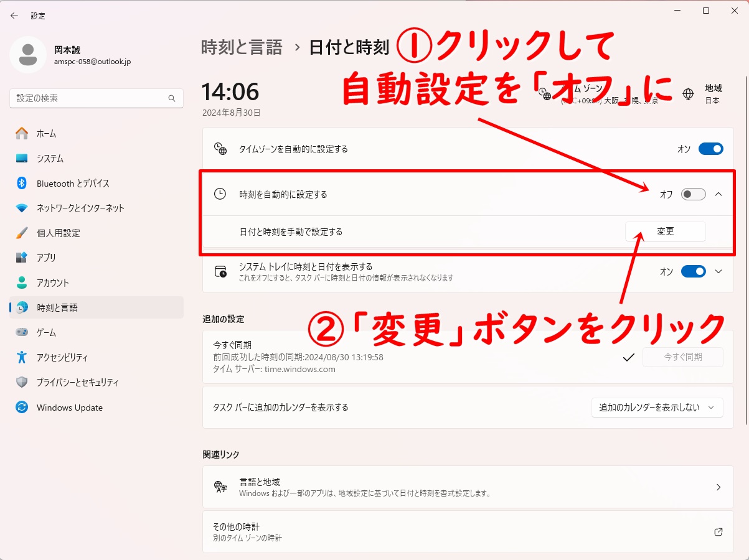This screenshot has width=749, height=560.
Task: Open Network and Internet Wi-Fi icon
Action: (x=22, y=208)
